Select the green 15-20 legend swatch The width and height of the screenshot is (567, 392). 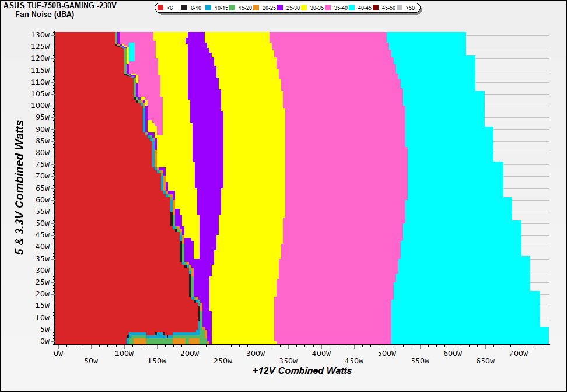coord(232,8)
